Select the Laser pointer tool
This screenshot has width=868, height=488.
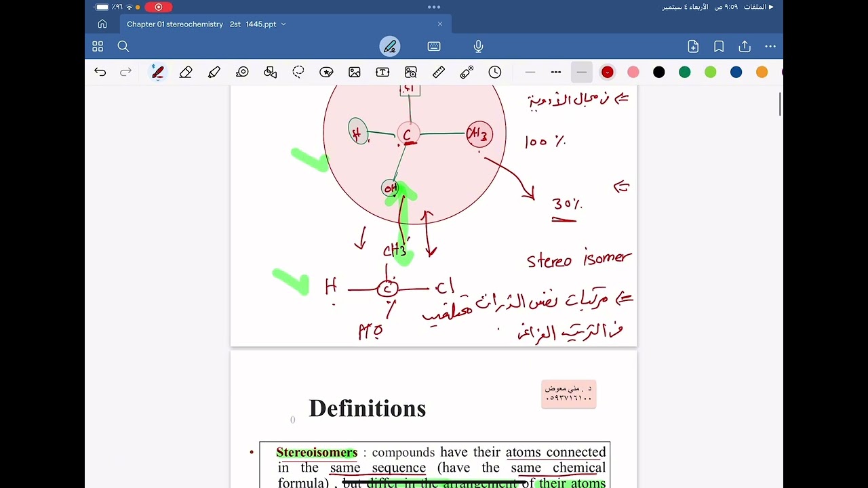[x=467, y=72]
